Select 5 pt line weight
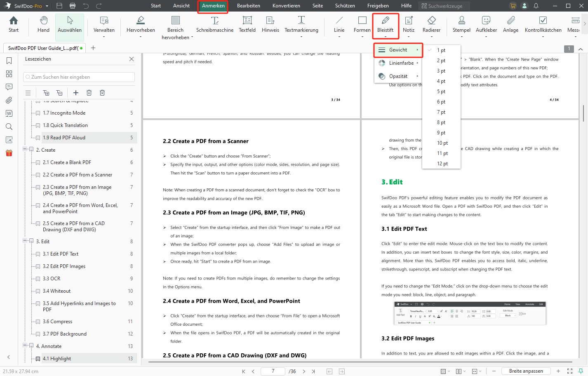This screenshot has width=588, height=376. coord(441,92)
